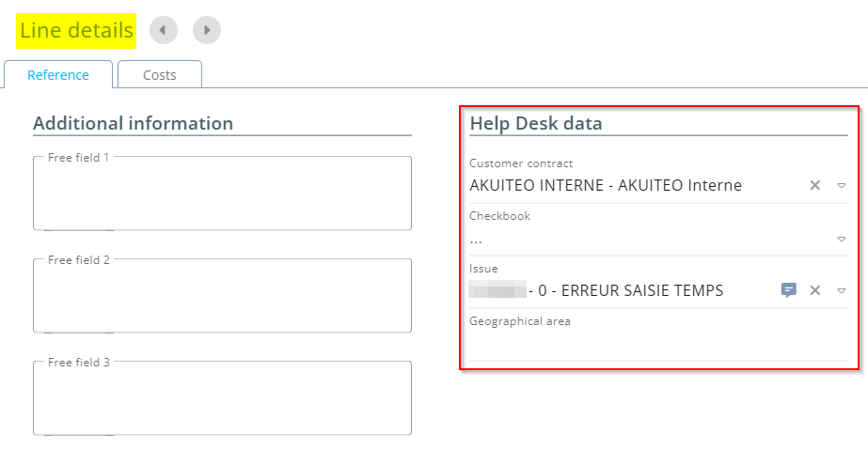
Task: Open the Issue comment bubble icon
Action: coord(789,290)
